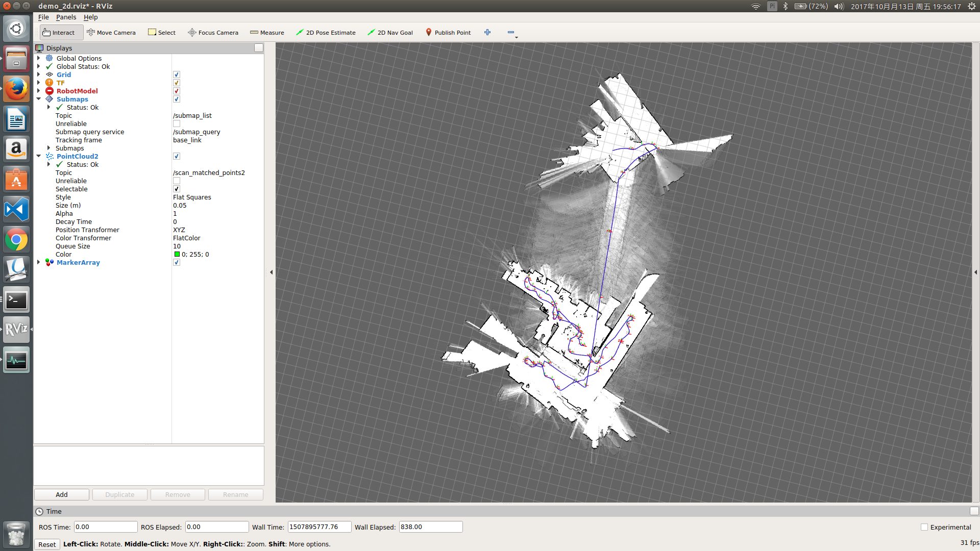Add a new tool via the plus icon
This screenshot has height=551, width=980.
[x=487, y=32]
